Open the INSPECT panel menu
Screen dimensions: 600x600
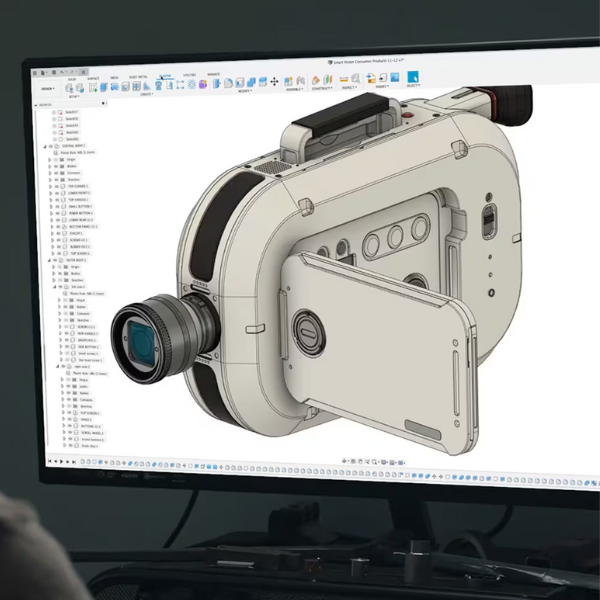click(350, 87)
